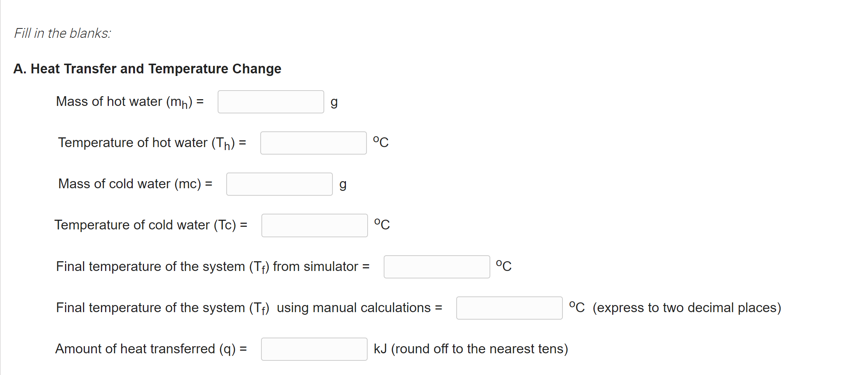The height and width of the screenshot is (375, 868).
Task: Click the °C unit beside cold water temperature
Action: click(x=382, y=225)
